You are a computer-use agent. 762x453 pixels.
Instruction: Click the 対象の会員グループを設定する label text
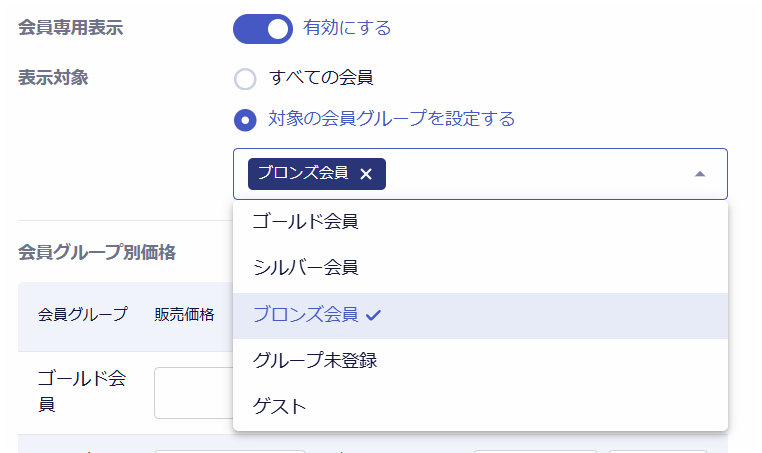392,120
